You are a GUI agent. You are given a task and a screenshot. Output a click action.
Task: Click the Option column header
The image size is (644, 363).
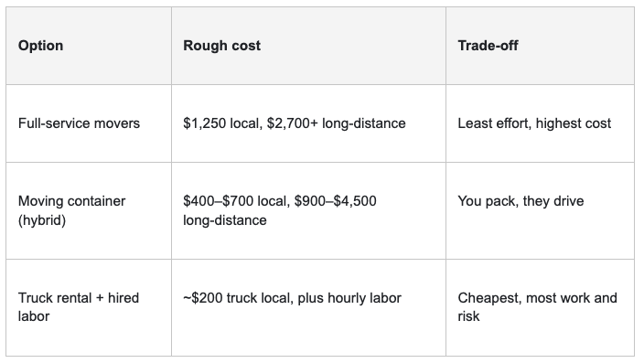coord(89,46)
